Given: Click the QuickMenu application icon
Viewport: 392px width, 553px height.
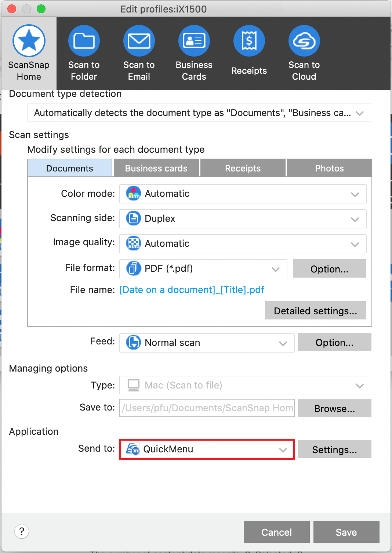Looking at the screenshot, I should click(x=133, y=449).
